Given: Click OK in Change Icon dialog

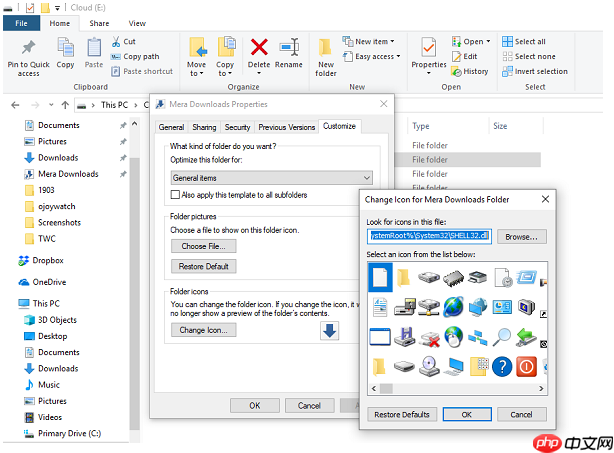Looking at the screenshot, I should pos(467,414).
